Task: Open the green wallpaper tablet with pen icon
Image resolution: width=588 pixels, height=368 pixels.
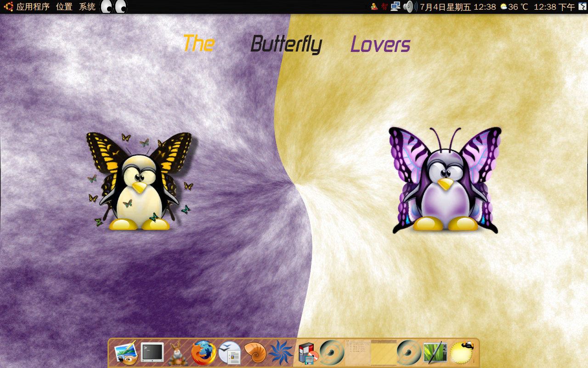Action: pyautogui.click(x=435, y=353)
